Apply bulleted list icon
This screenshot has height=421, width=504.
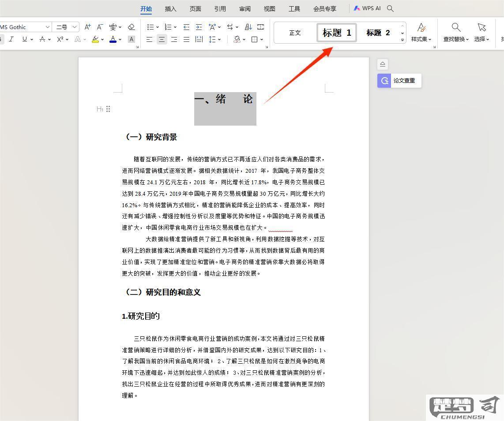(150, 27)
